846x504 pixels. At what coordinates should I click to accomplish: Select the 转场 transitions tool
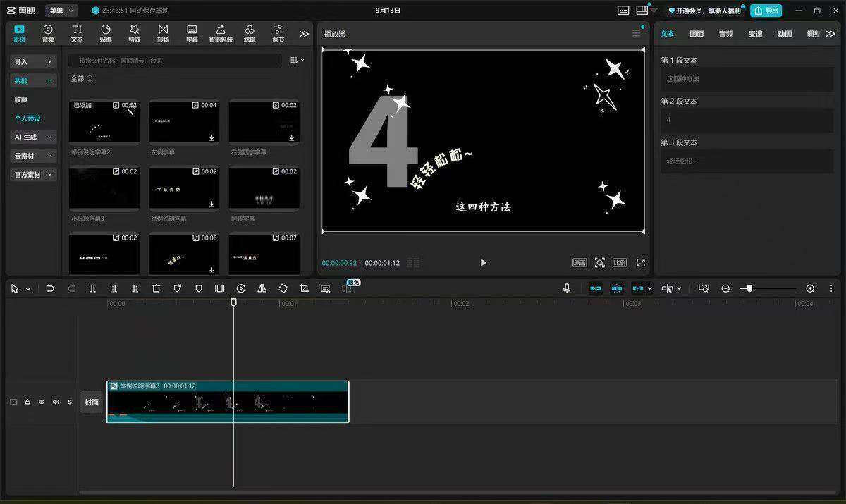163,33
